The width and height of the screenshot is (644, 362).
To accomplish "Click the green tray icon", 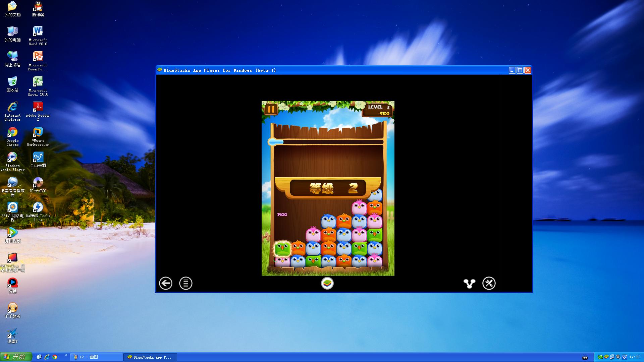I will (600, 357).
